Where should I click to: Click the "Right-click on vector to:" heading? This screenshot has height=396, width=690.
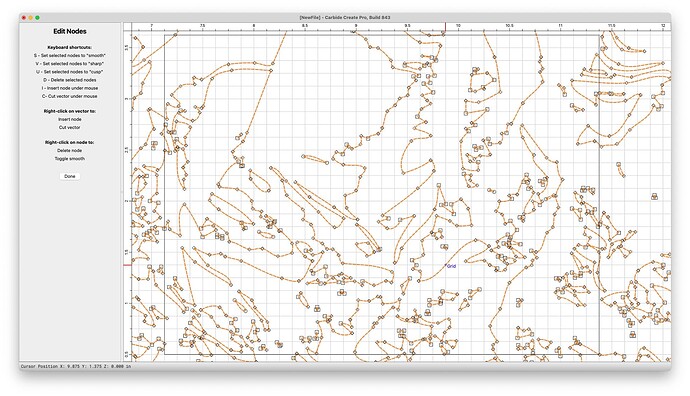(70, 111)
